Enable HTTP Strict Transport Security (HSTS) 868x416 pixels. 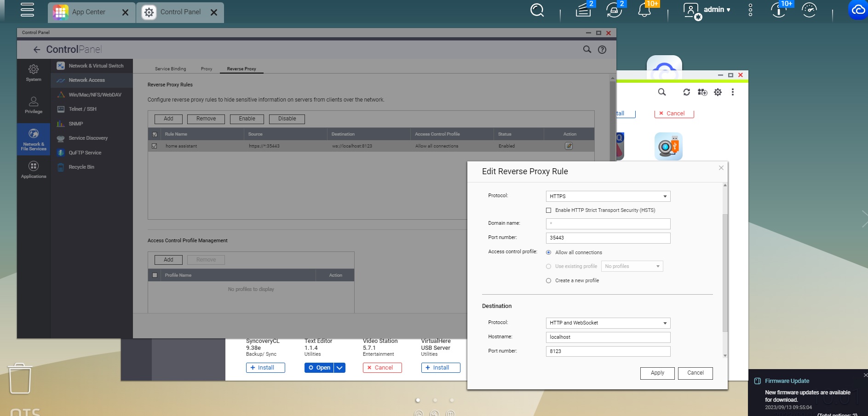[548, 210]
